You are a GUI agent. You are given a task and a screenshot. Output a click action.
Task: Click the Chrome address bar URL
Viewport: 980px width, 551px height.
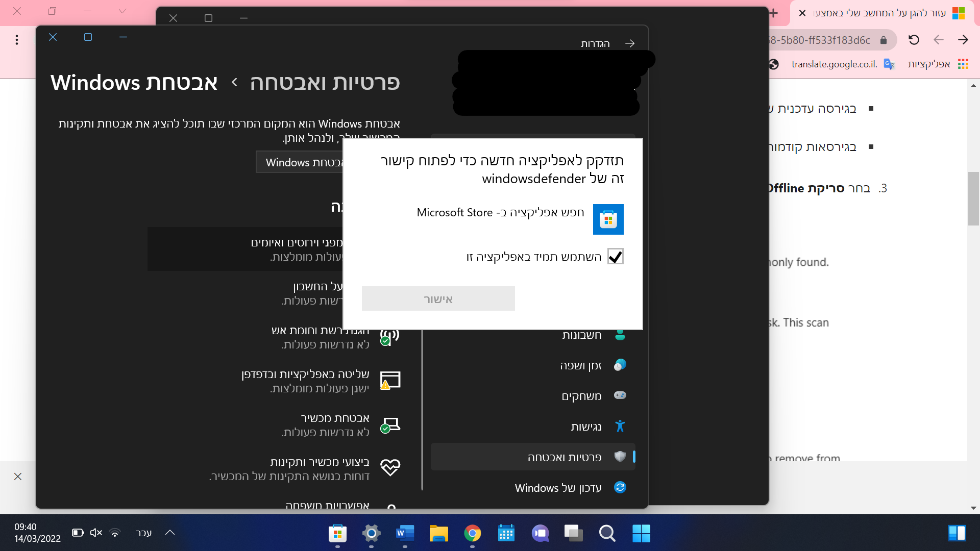pyautogui.click(x=820, y=40)
